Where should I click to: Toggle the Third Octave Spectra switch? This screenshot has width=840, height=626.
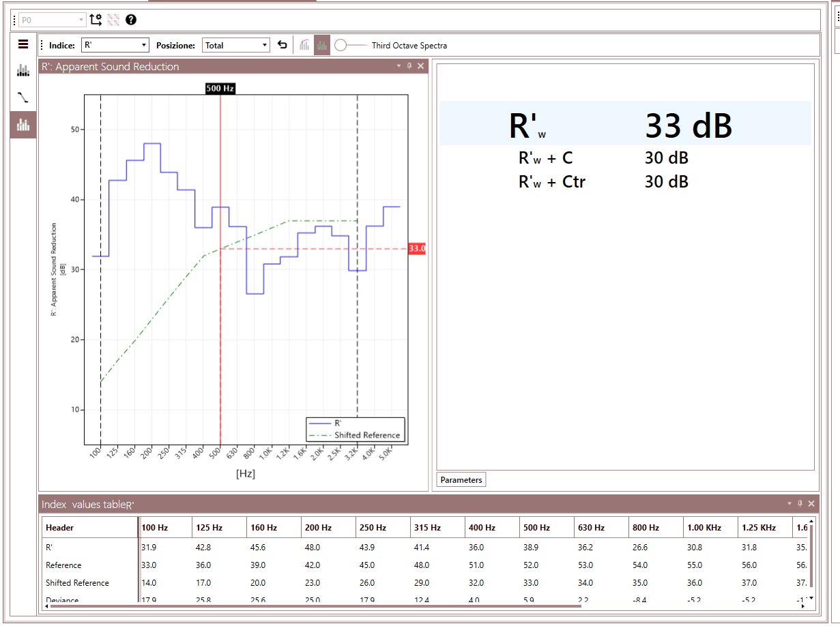(x=351, y=45)
